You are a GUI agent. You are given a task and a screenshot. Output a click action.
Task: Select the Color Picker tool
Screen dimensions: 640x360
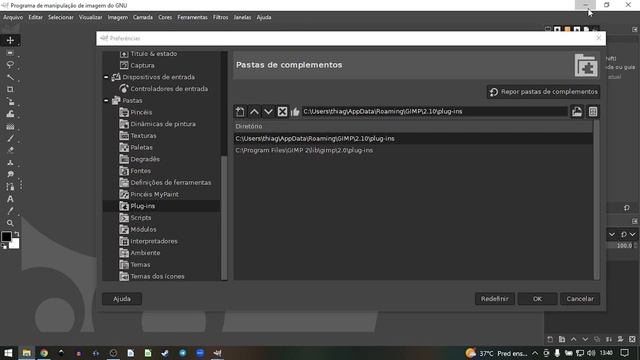(x=10, y=211)
